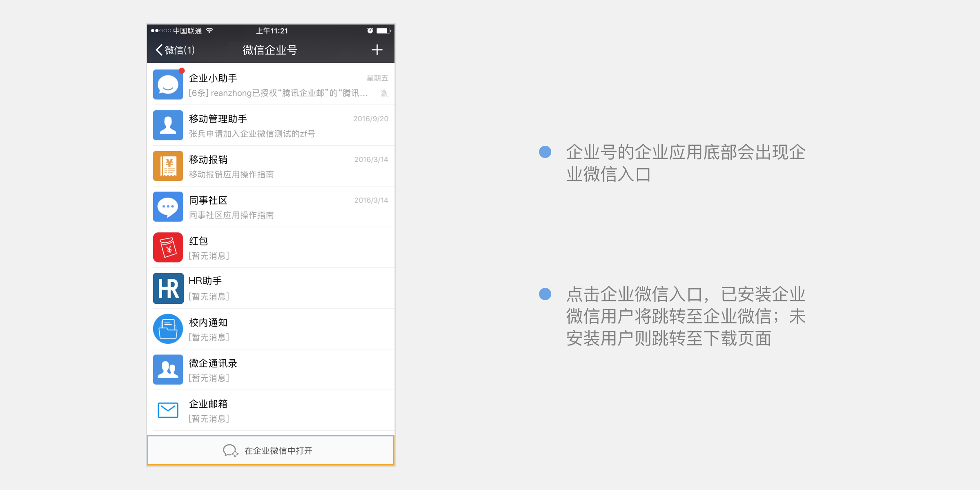Image resolution: width=980 pixels, height=490 pixels.
Task: Select the 微信企业号 title bar
Action: pos(269,50)
